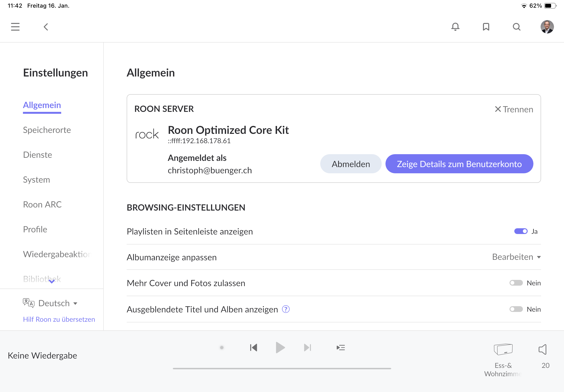Click the search magnifier icon
Viewport: 564px width, 392px height.
(x=517, y=27)
